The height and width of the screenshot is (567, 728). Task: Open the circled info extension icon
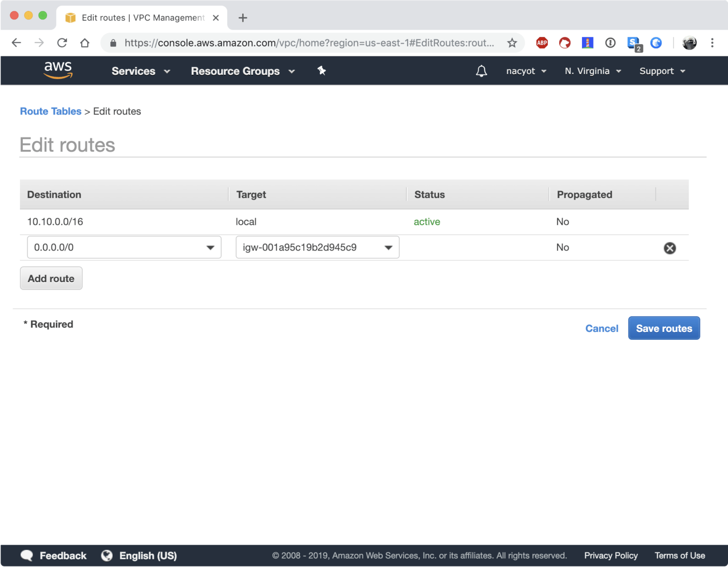pyautogui.click(x=611, y=43)
